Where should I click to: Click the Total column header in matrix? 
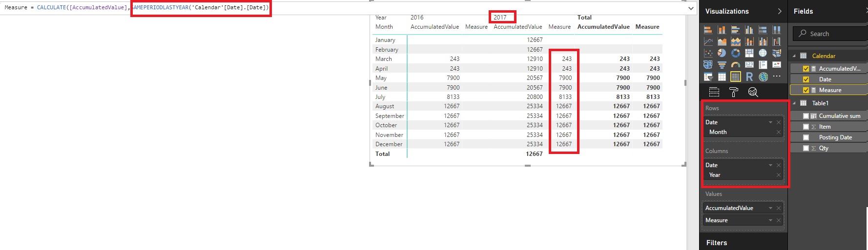[584, 18]
